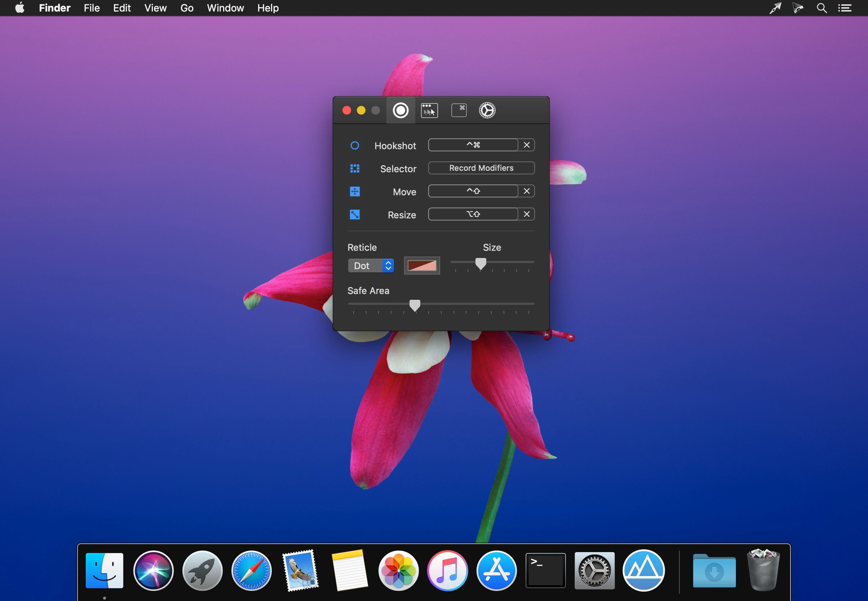Image resolution: width=868 pixels, height=601 pixels.
Task: Open the Reticle Dot style dropdown
Action: click(x=371, y=266)
